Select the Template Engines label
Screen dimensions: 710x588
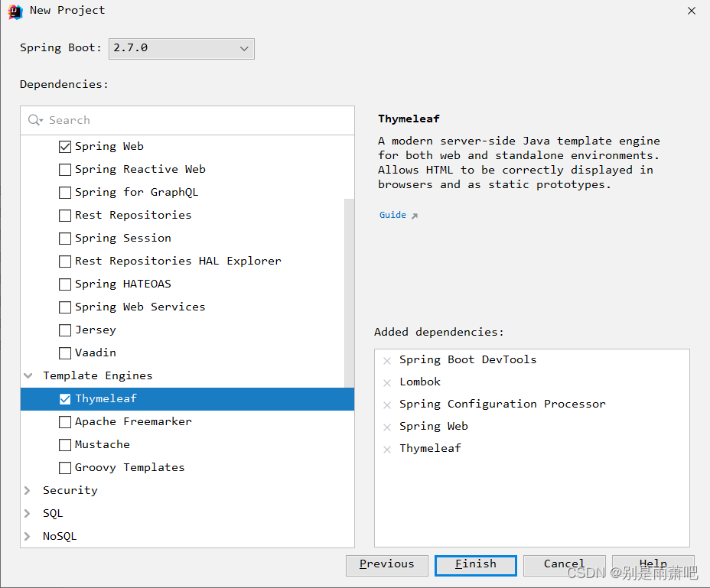pos(98,375)
